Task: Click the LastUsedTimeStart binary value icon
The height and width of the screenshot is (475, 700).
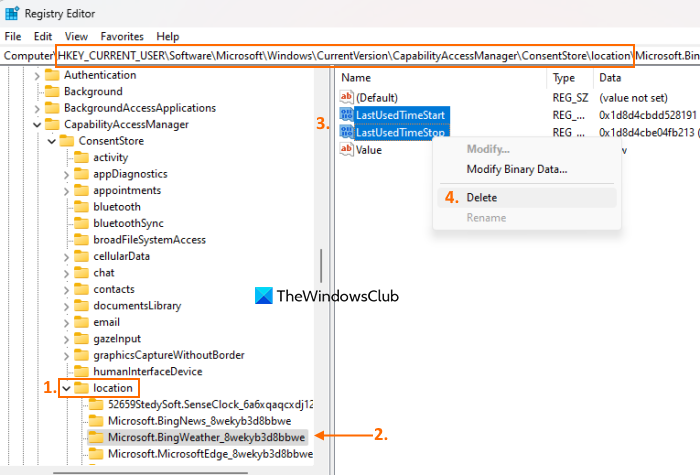Action: point(346,115)
